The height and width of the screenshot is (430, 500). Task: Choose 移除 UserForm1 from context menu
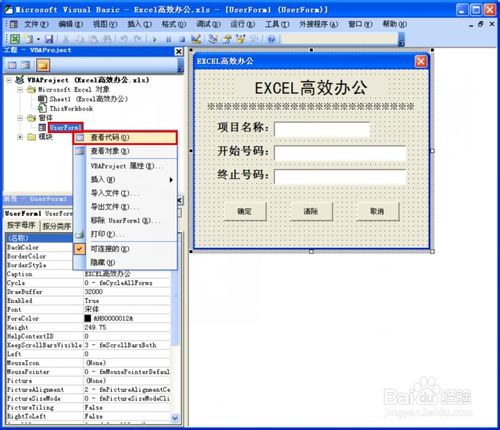(x=125, y=220)
